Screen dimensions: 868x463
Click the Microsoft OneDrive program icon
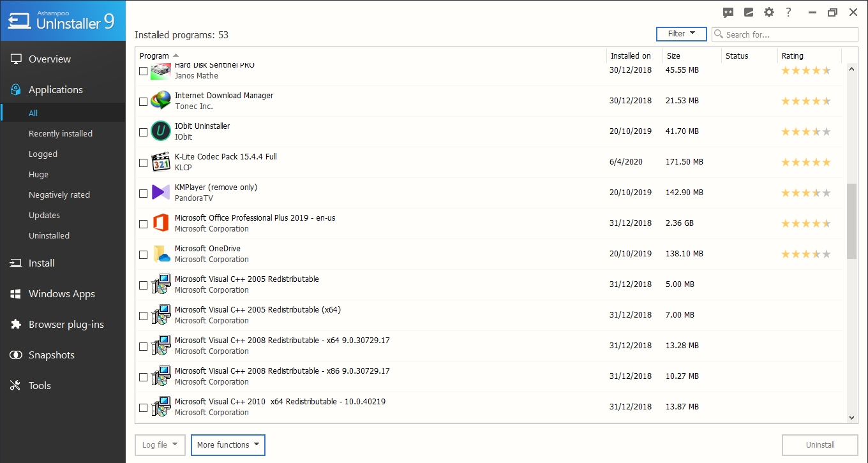[161, 254]
